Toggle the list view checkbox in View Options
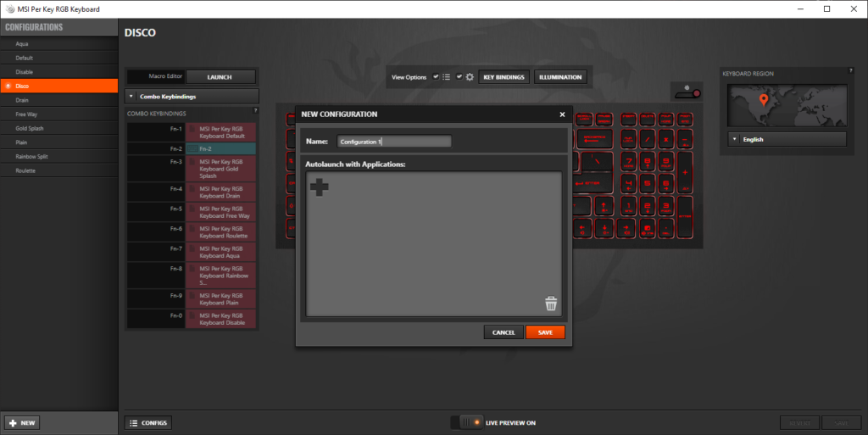The image size is (868, 435). pos(436,77)
